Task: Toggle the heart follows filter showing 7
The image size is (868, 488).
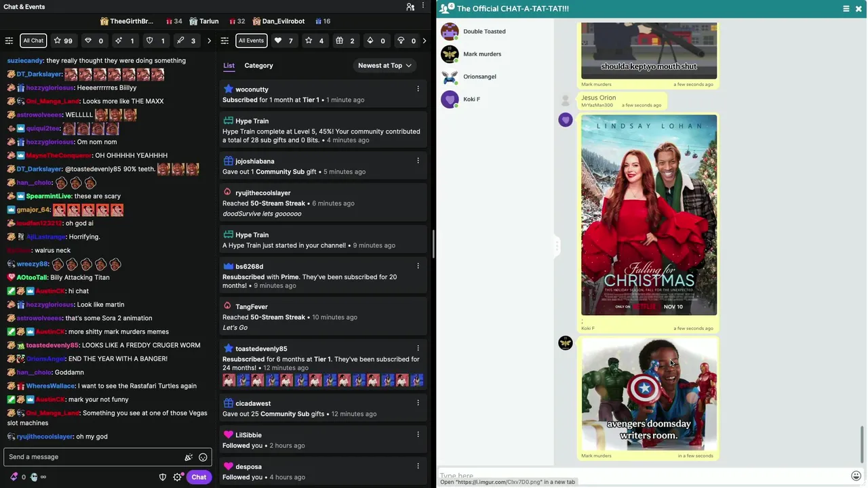Action: pyautogui.click(x=283, y=41)
